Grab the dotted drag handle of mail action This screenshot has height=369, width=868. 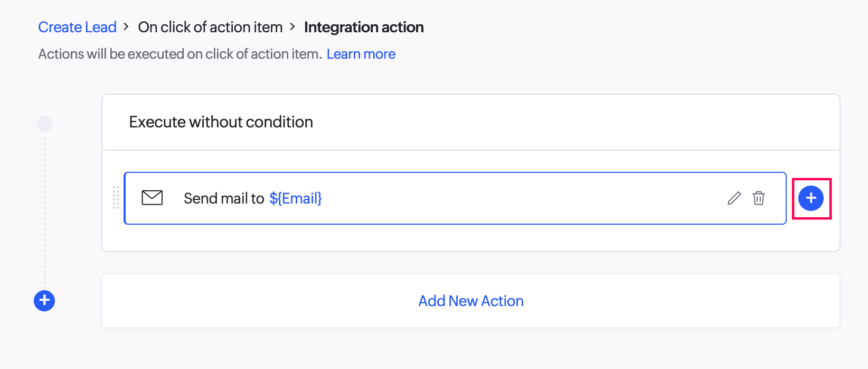(x=116, y=198)
